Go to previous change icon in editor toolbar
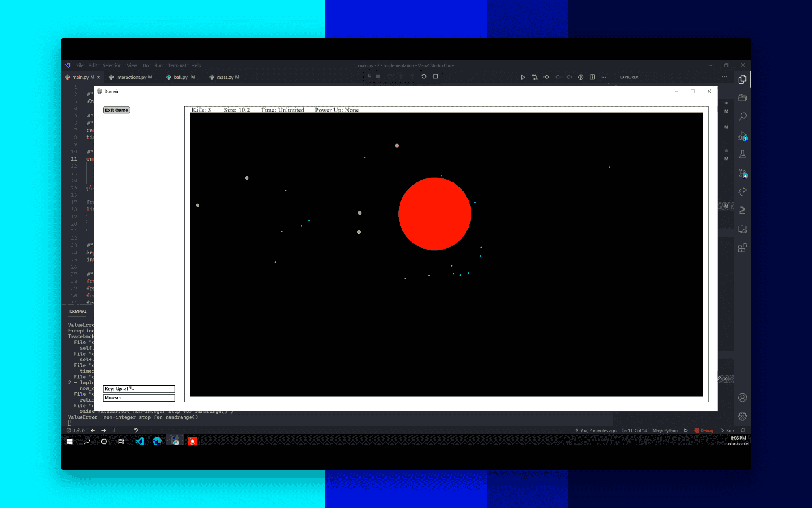The height and width of the screenshot is (508, 812). tap(546, 77)
